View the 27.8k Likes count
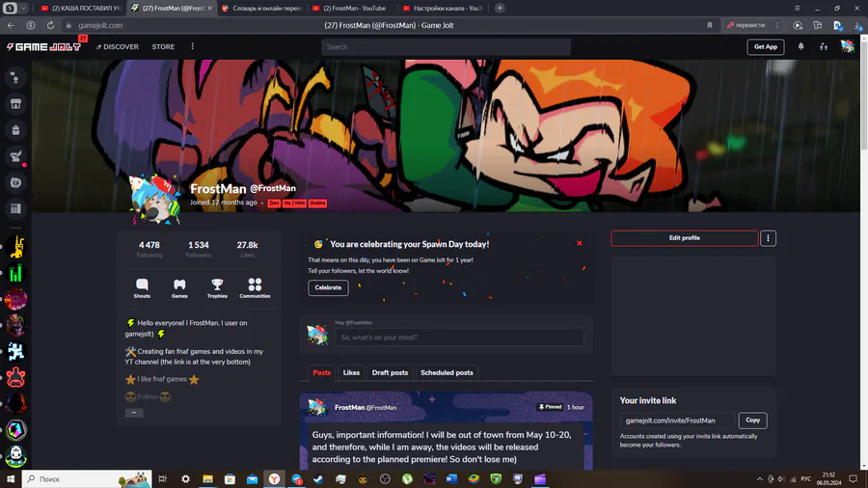Viewport: 868px width, 488px height. click(247, 249)
